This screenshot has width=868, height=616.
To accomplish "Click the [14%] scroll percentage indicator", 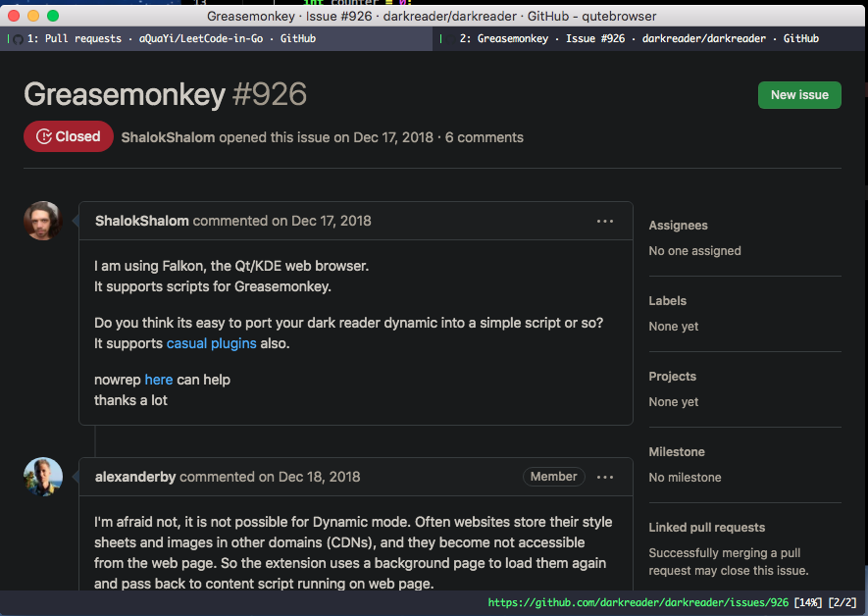I will pyautogui.click(x=804, y=602).
